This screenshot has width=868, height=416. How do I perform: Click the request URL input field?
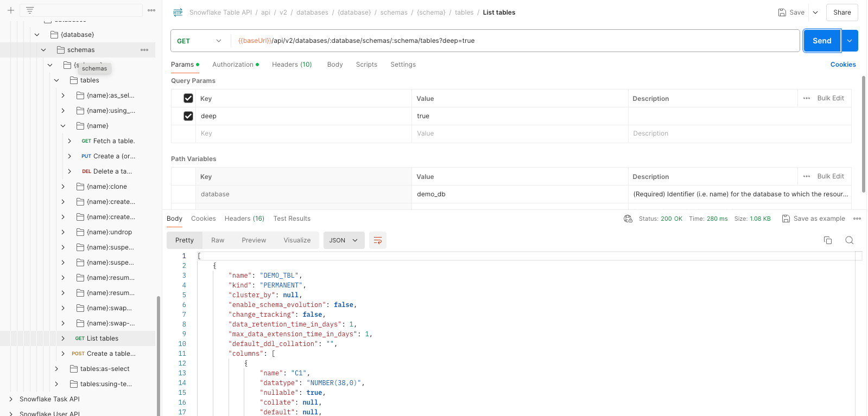tap(516, 41)
